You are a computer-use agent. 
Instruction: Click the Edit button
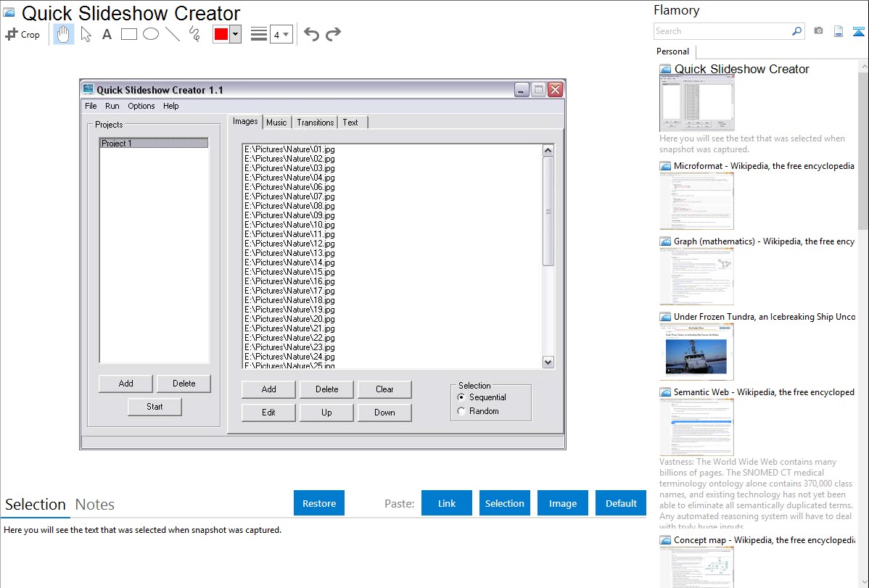269,413
